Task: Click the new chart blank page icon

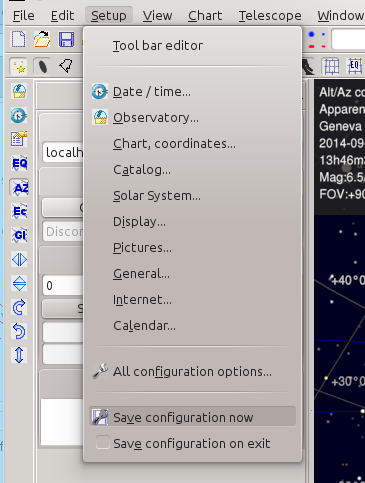Action: pyautogui.click(x=19, y=39)
